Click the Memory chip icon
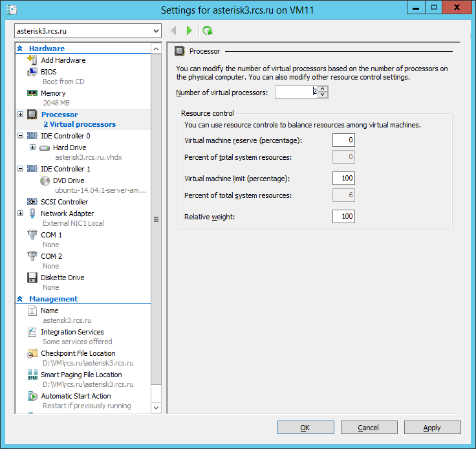476x449 pixels. (x=32, y=93)
